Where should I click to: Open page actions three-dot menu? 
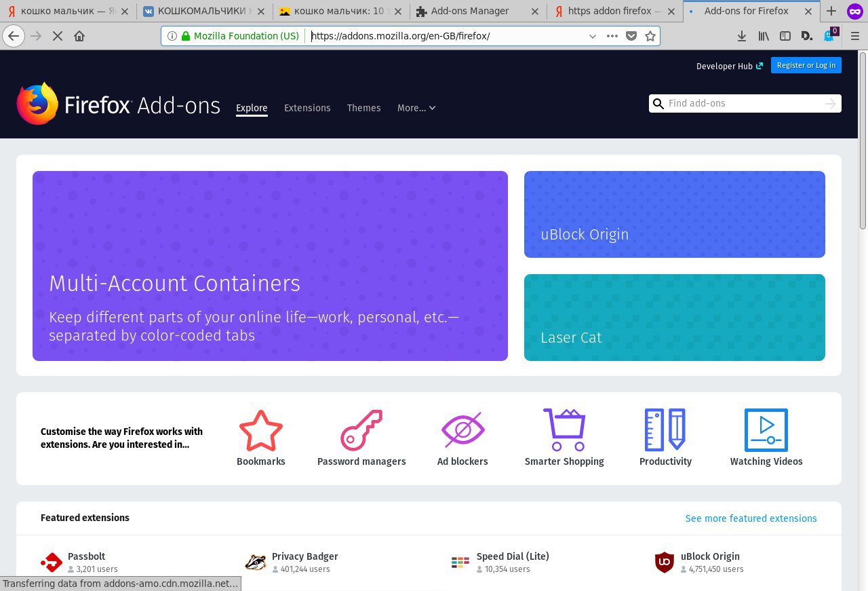click(612, 36)
